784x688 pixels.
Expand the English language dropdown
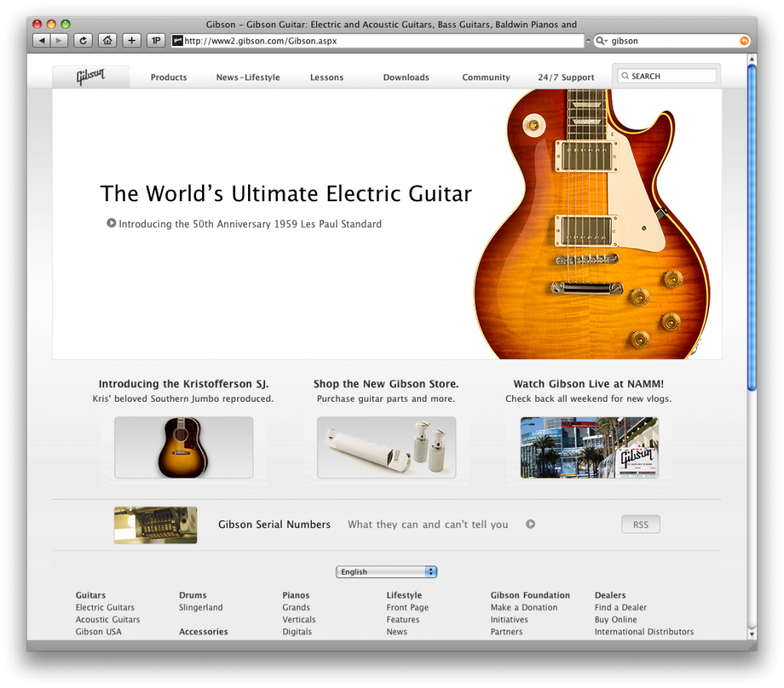387,572
